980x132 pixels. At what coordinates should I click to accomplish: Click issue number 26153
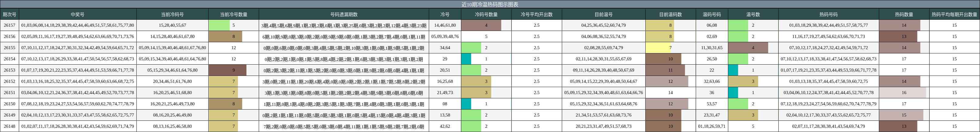click(9, 70)
